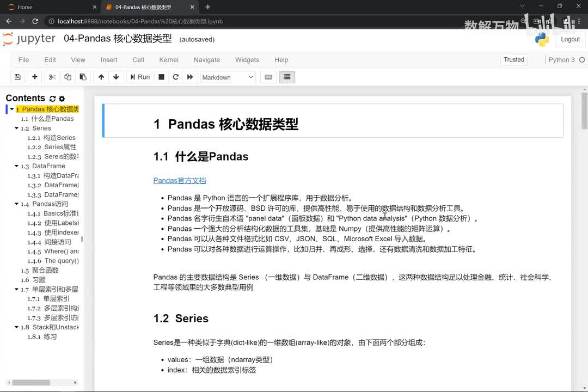Click the Python logo icon
This screenshot has width=588, height=392.
click(542, 39)
